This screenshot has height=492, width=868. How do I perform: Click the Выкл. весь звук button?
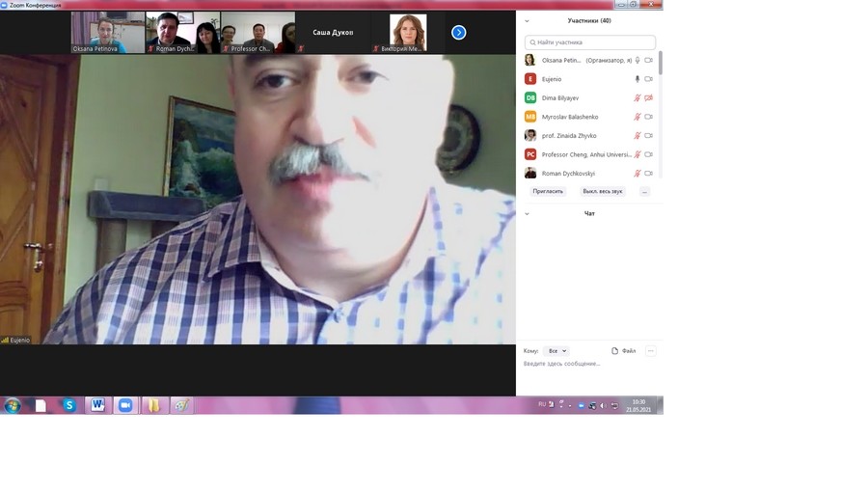point(602,191)
